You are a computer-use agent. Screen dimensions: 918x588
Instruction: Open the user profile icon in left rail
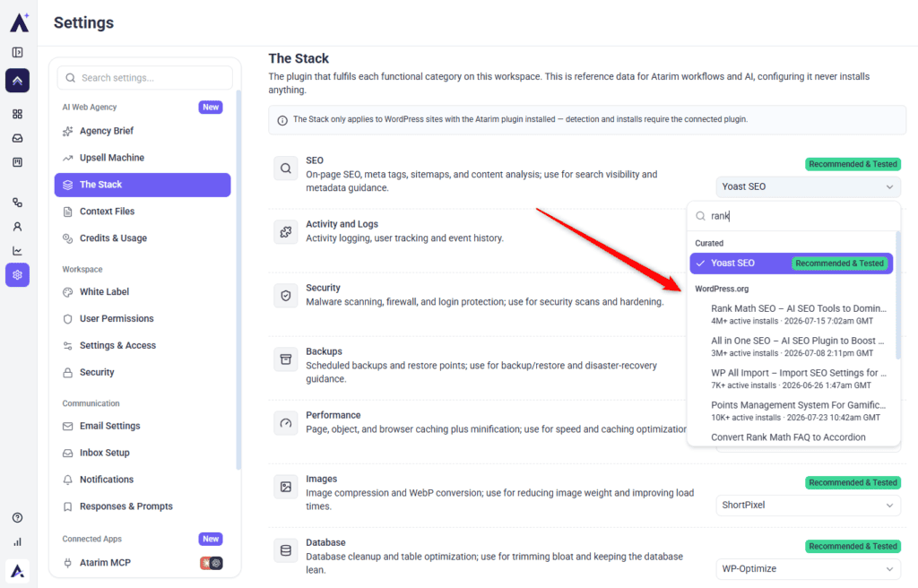pos(18,227)
